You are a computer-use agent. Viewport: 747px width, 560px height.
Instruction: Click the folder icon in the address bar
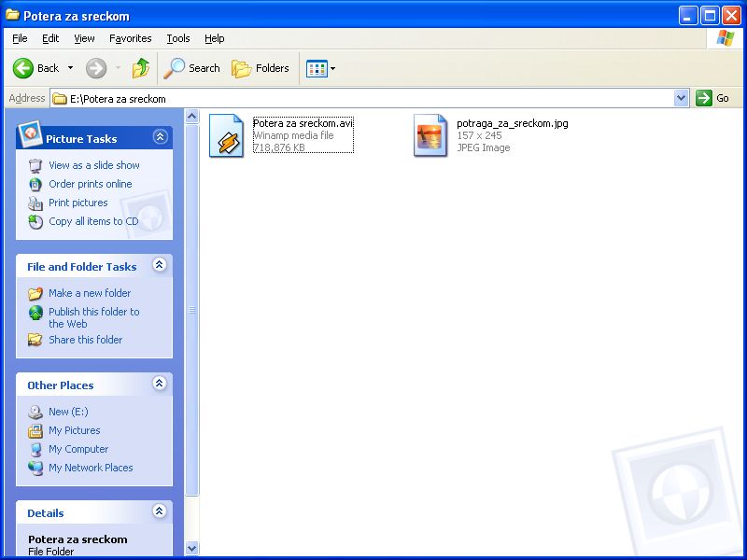tap(60, 99)
